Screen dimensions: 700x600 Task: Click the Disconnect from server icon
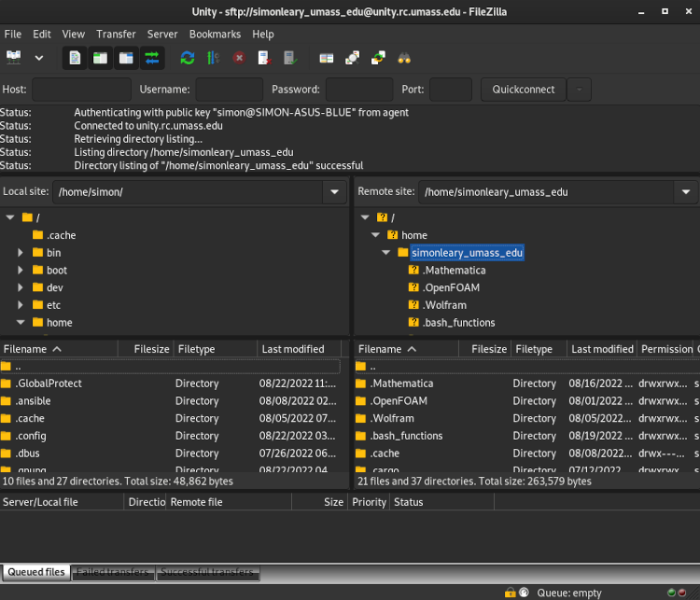click(x=264, y=57)
